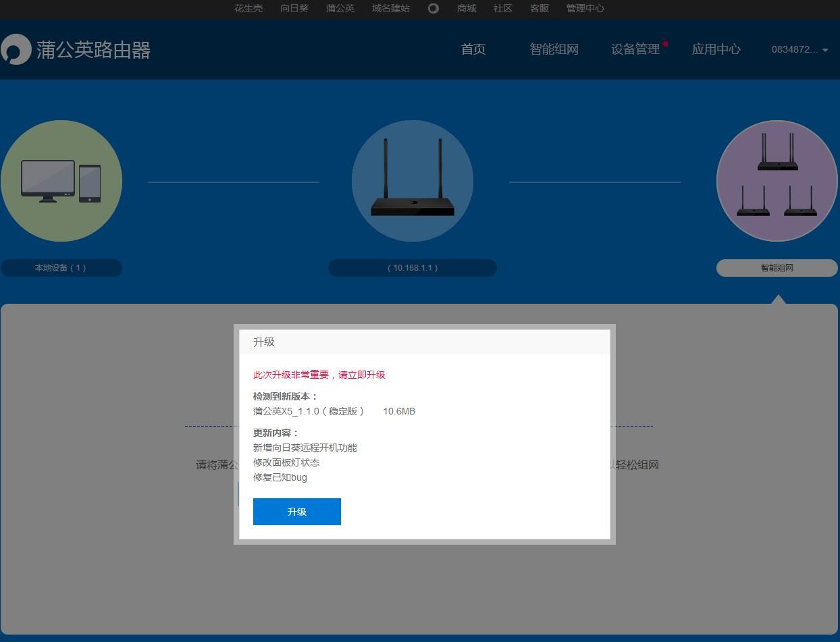Open the 设备管理 menu item
This screenshot has width=840, height=642.
click(635, 49)
